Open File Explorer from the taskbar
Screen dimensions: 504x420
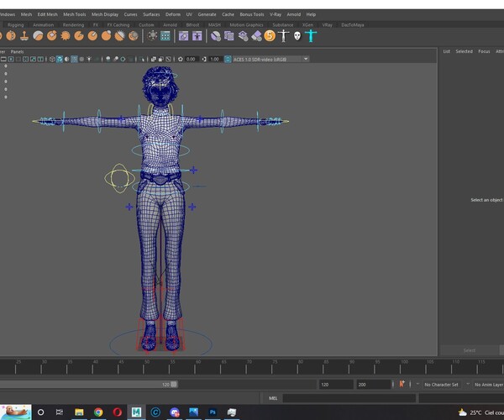[79, 412]
